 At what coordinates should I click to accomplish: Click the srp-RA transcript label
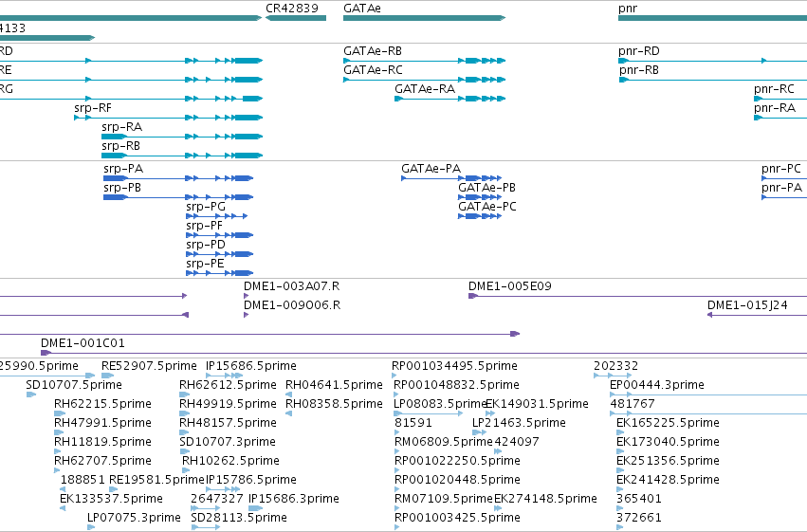tap(122, 127)
